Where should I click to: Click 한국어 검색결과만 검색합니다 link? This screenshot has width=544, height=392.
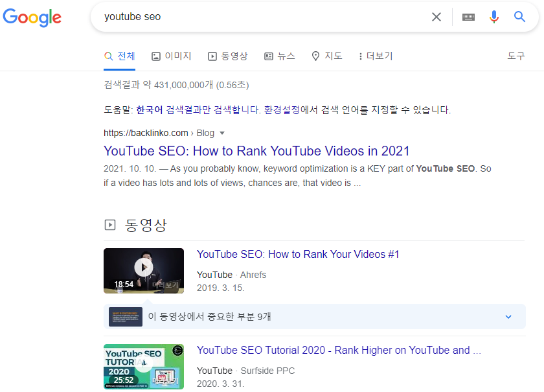pyautogui.click(x=198, y=110)
